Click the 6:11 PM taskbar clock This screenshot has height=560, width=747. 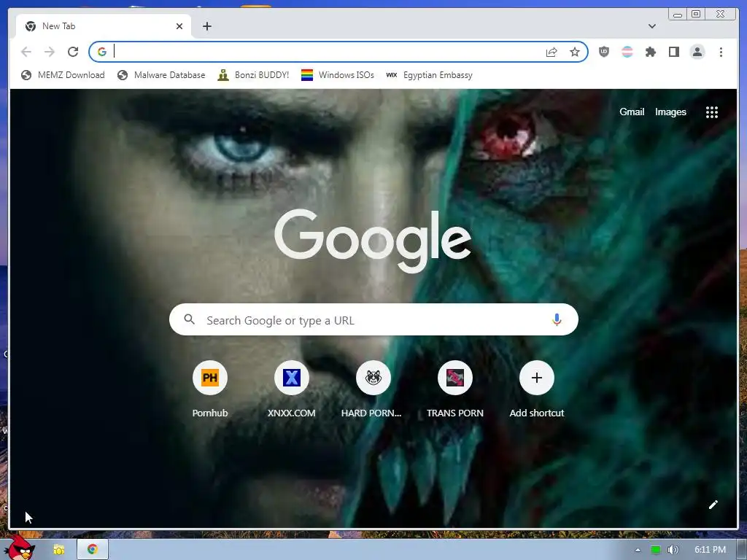(x=710, y=550)
